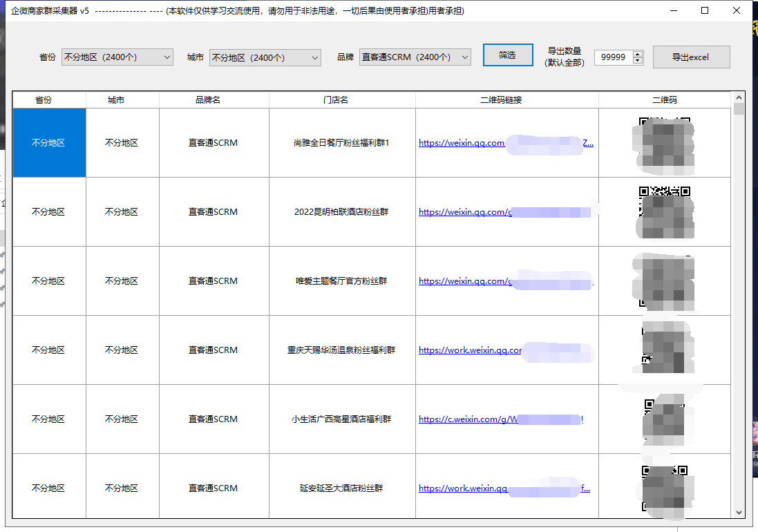Click the 筛选 filter button
Image resolution: width=758 pixels, height=532 pixels.
pos(507,55)
